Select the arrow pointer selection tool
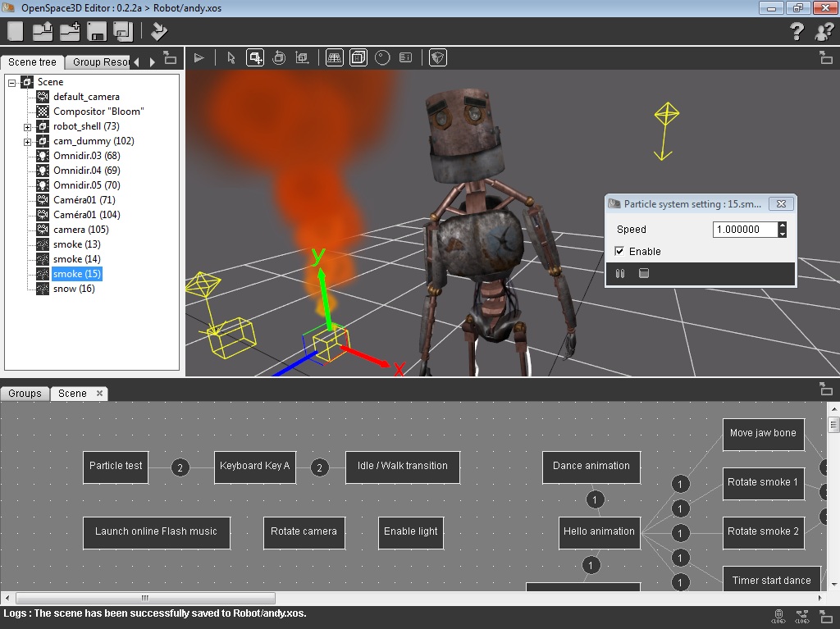Image resolution: width=840 pixels, height=629 pixels. coord(231,57)
